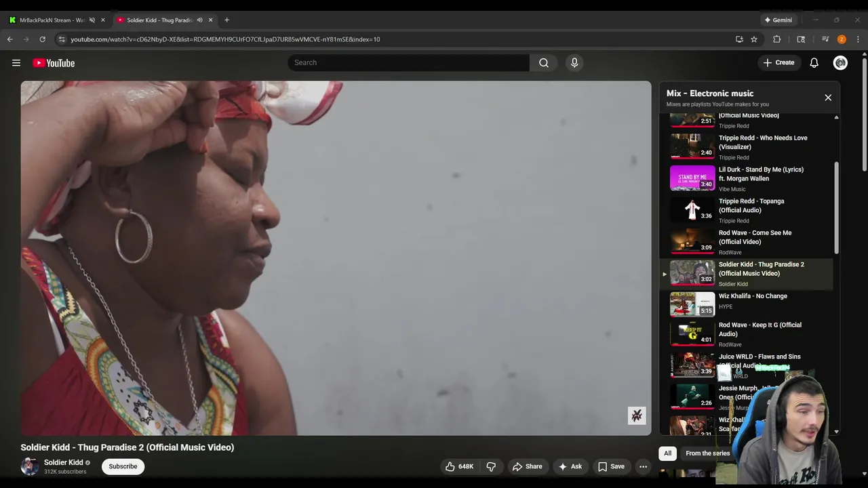
Task: Close the Soldier Kidd tab
Action: coord(210,20)
